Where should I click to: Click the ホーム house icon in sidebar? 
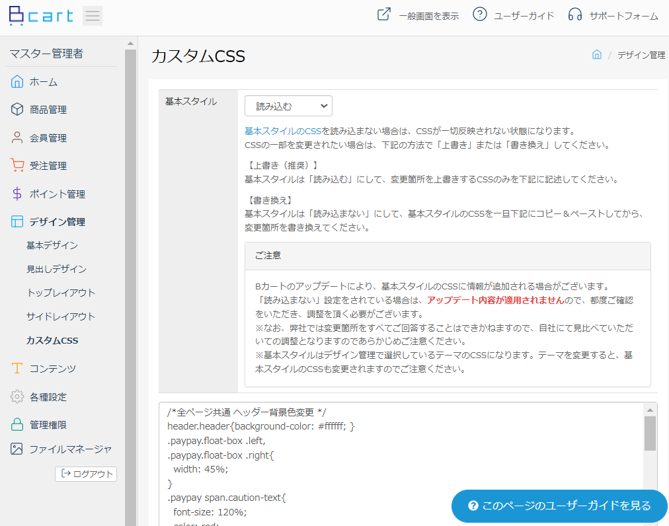point(17,81)
